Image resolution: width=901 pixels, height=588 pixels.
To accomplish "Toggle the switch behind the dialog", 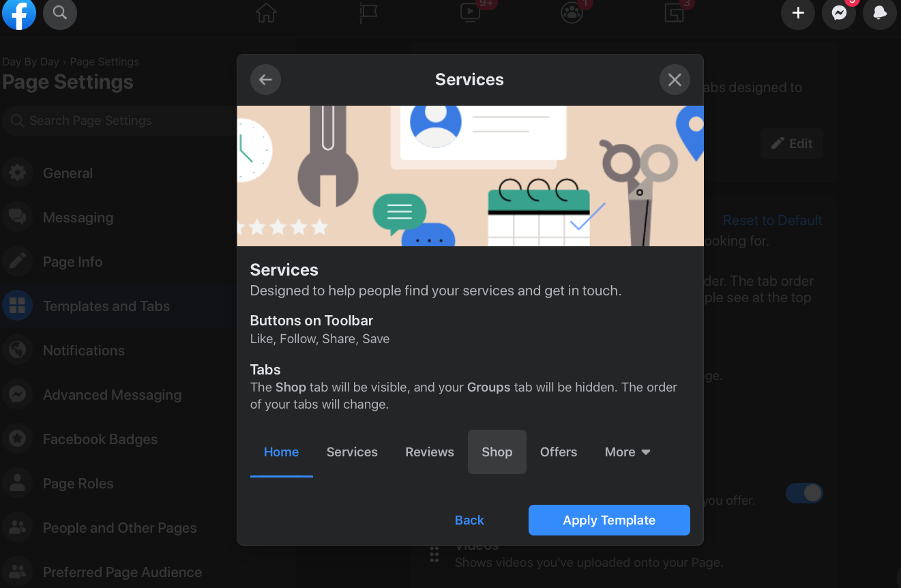I will point(804,493).
